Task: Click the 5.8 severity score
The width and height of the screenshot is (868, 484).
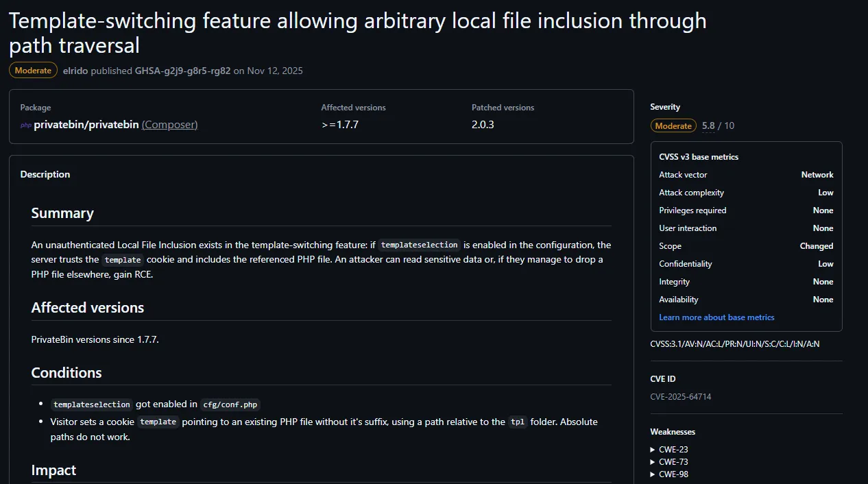Action: click(708, 125)
